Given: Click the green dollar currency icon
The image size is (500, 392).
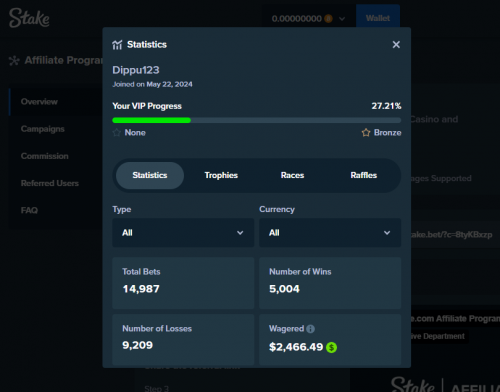Looking at the screenshot, I should tap(331, 347).
